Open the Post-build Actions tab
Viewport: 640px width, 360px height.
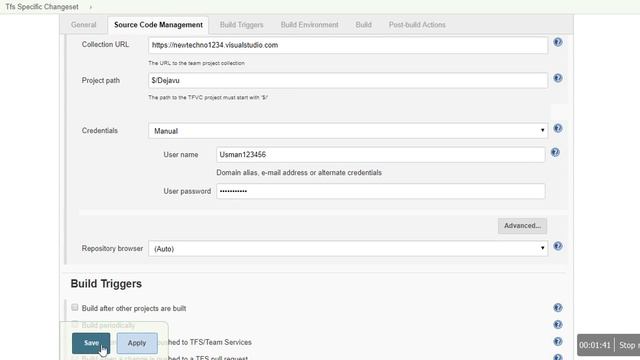coord(417,25)
